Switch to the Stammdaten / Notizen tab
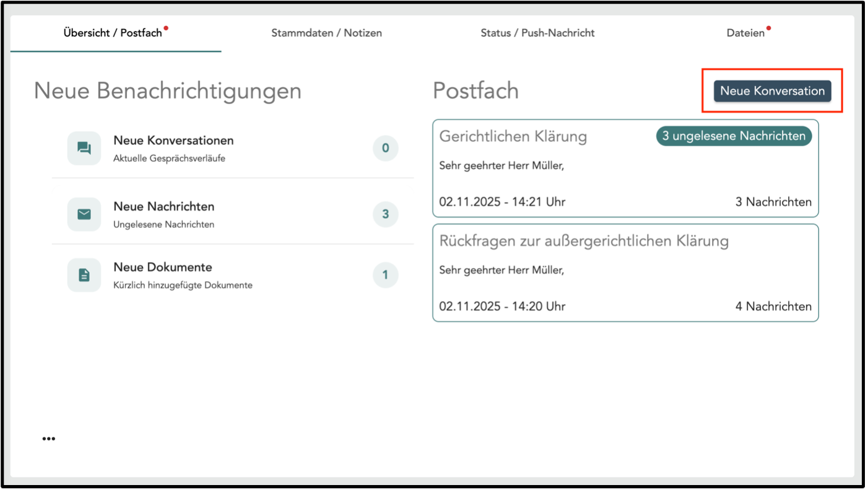This screenshot has height=490, width=868. [x=326, y=33]
